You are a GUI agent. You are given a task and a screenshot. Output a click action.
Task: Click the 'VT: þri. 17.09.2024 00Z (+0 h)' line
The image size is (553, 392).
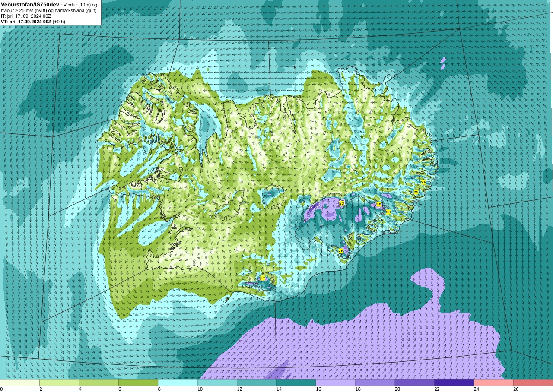[x=33, y=22]
